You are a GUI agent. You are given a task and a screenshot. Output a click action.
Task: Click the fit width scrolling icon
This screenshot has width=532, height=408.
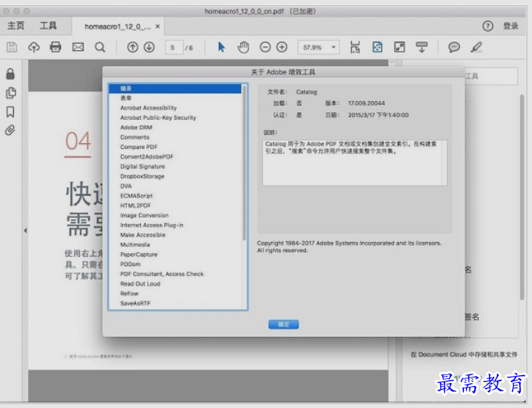pyautogui.click(x=355, y=47)
